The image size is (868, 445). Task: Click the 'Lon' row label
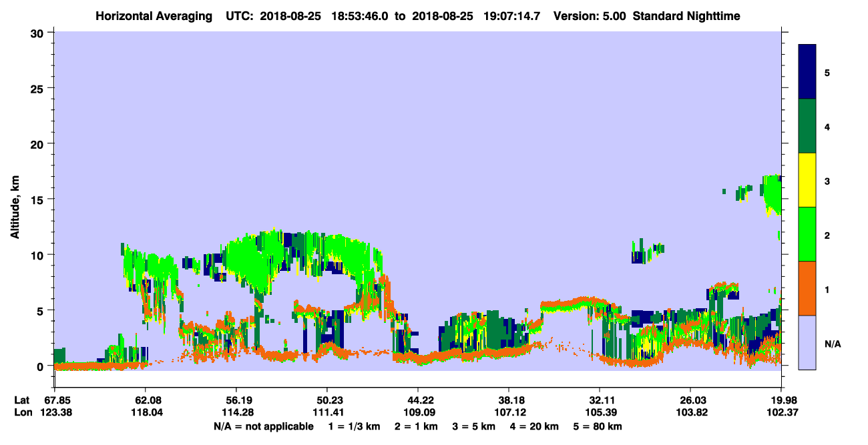click(22, 412)
